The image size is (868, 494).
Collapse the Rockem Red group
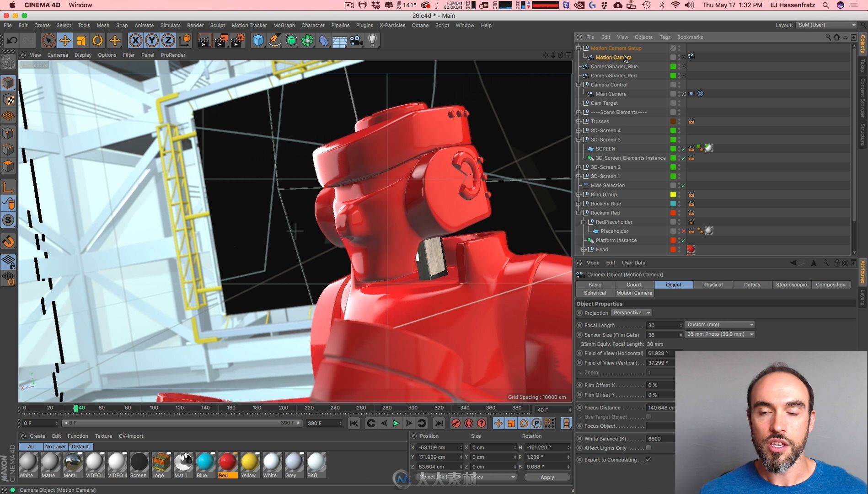tap(579, 213)
